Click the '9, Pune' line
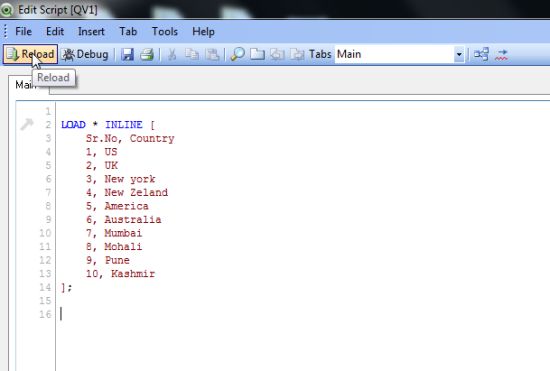Screen dimensions: 550x371 pos(108,260)
